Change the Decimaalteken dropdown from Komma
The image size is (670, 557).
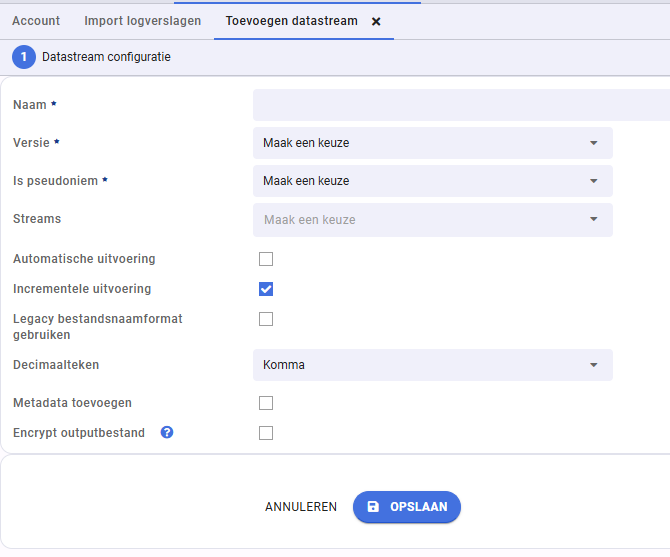pos(432,365)
